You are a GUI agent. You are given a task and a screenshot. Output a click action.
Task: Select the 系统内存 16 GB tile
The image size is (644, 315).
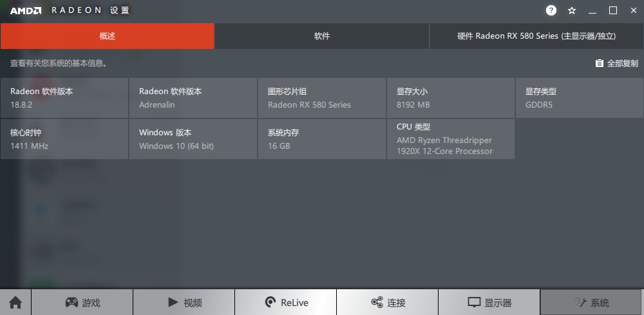tap(322, 138)
